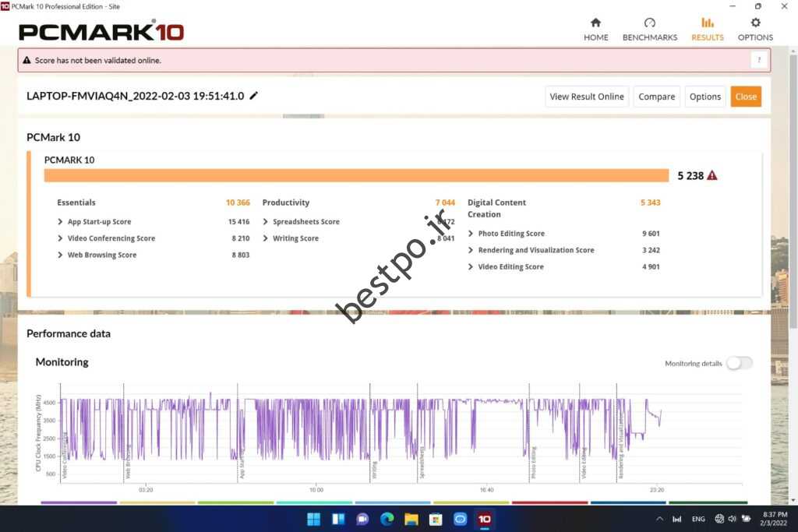Click View Result Online
The height and width of the screenshot is (532, 798).
pos(587,97)
